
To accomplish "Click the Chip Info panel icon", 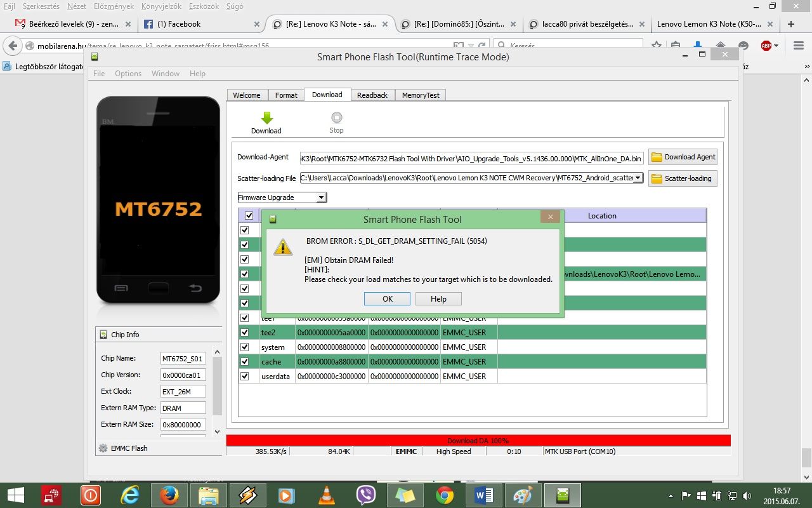I will (103, 335).
